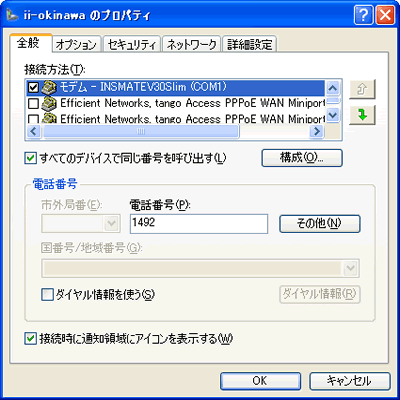This screenshot has height=400, width=400.
Task: Click the その他(N) button
Action: click(x=320, y=223)
